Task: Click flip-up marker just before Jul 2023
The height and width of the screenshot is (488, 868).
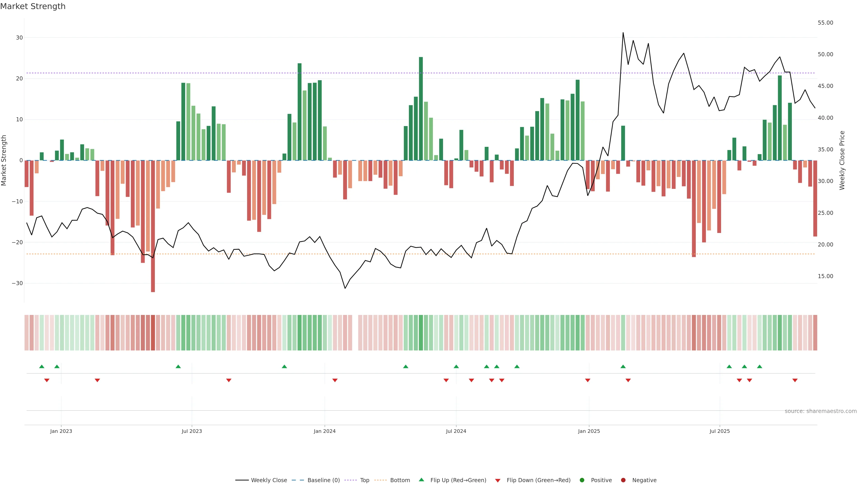Action: click(x=178, y=366)
